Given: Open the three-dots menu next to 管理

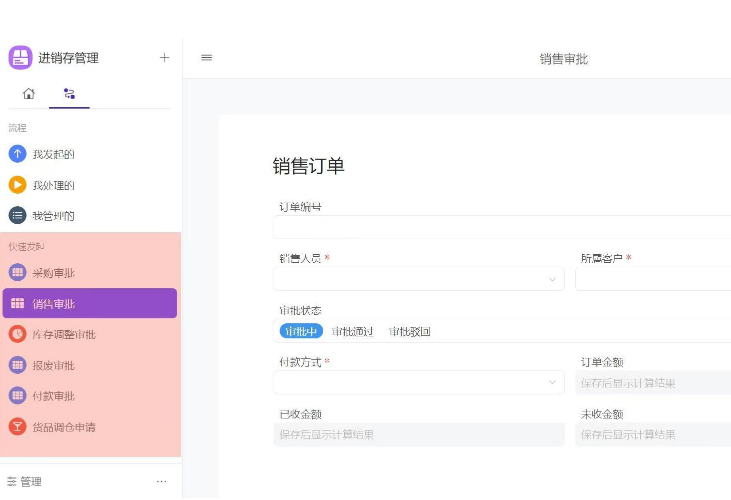Looking at the screenshot, I should [x=161, y=481].
